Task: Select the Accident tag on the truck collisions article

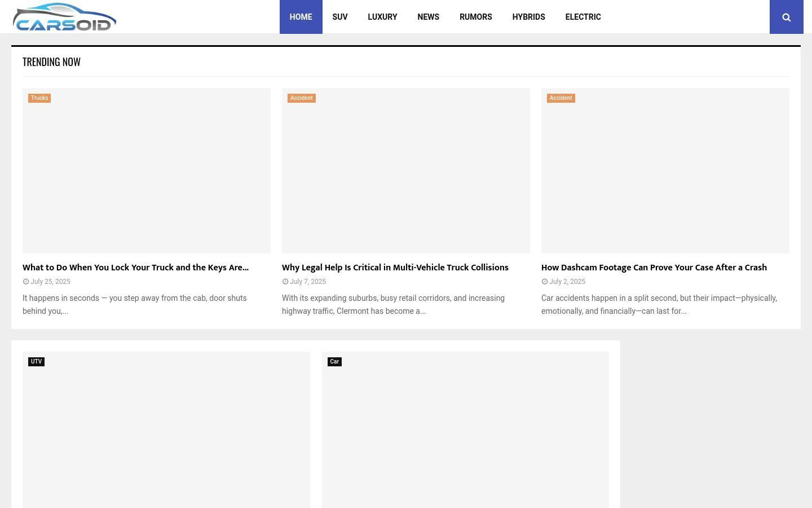Action: pyautogui.click(x=301, y=98)
